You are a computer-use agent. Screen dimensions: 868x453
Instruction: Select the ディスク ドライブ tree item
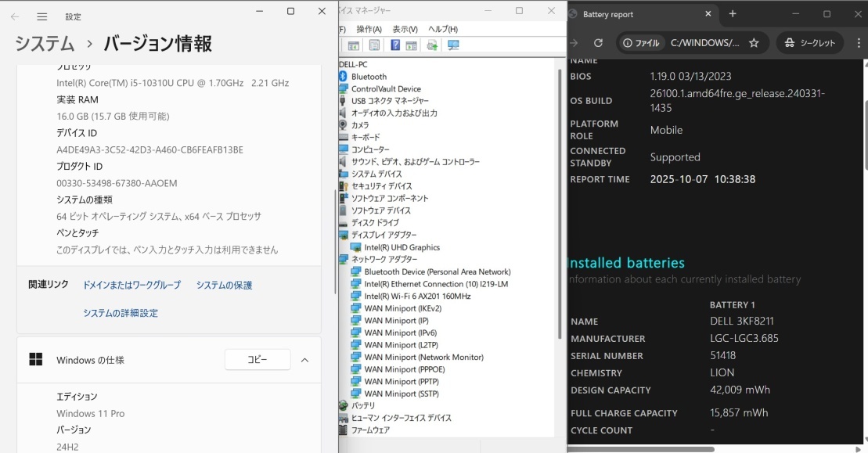375,222
